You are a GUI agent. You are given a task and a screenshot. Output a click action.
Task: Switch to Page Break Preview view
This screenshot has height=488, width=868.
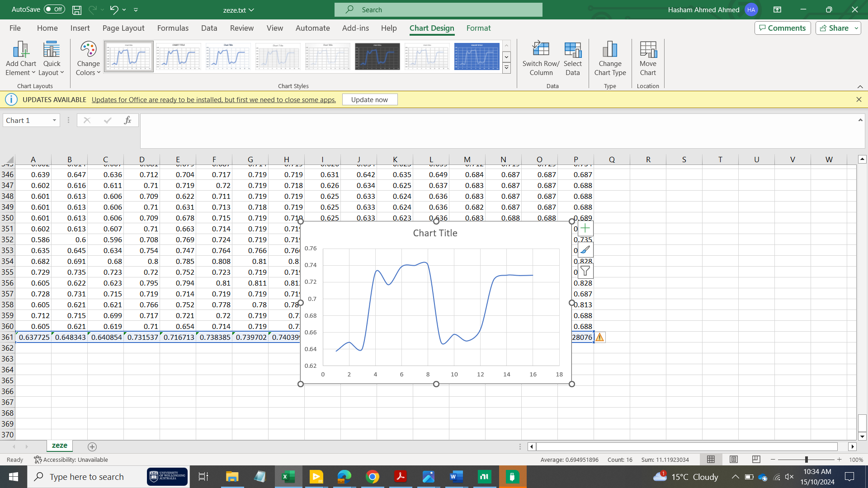pyautogui.click(x=756, y=460)
